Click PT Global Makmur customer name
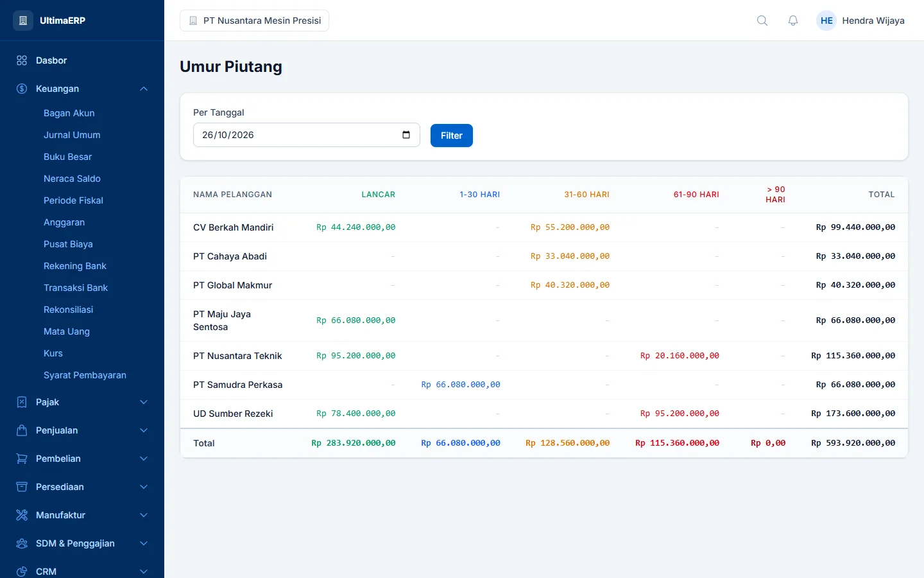 coord(233,285)
